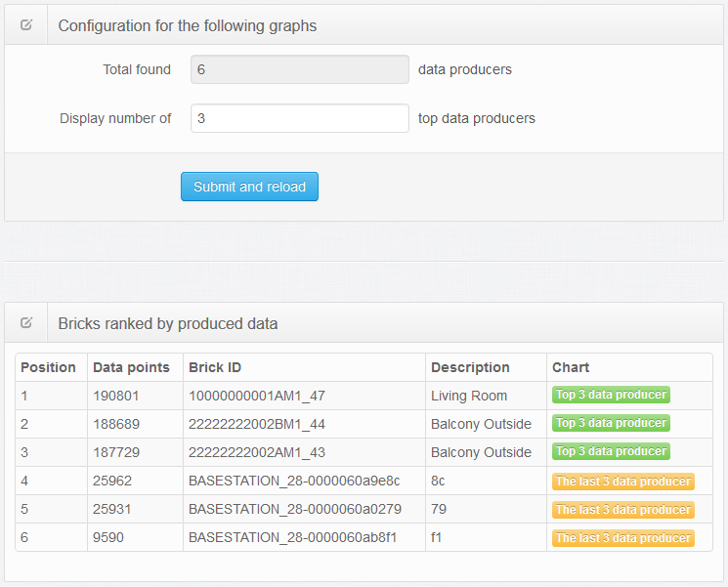Click The last 3 badge in row 79
The image size is (728, 587).
tap(623, 510)
